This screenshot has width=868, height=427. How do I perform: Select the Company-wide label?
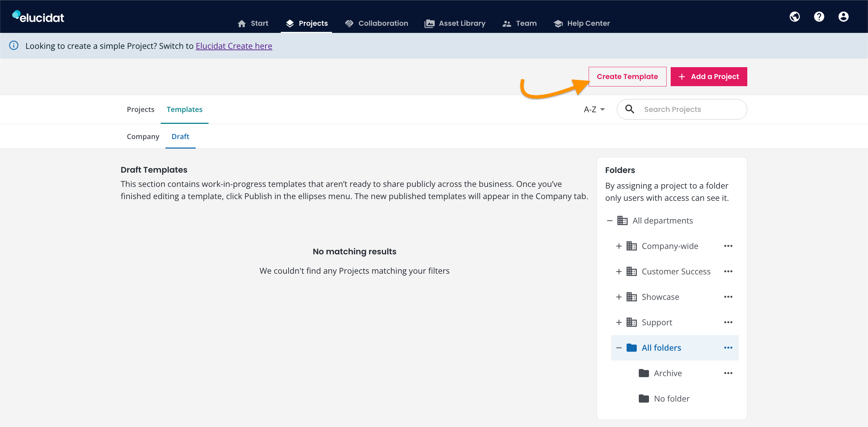[x=670, y=246]
